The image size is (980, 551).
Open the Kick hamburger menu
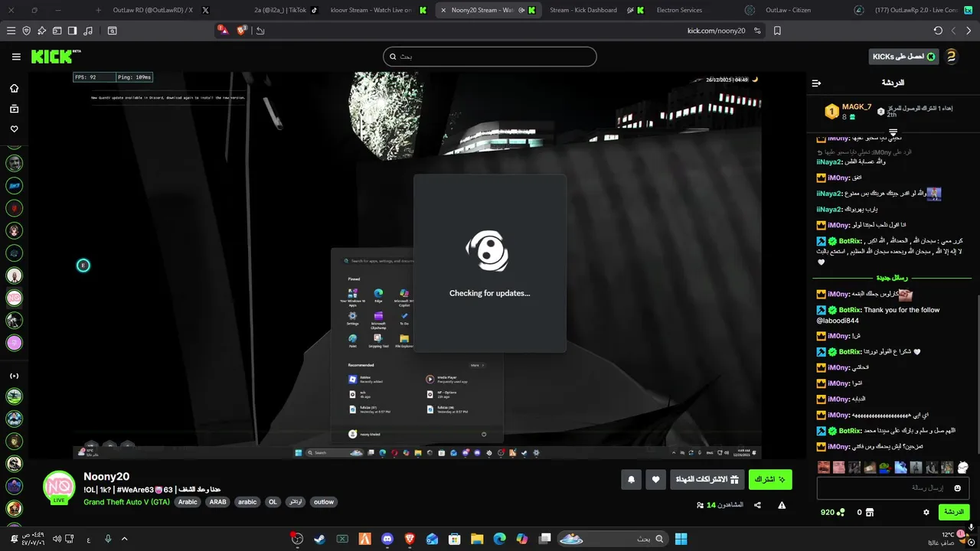(16, 57)
